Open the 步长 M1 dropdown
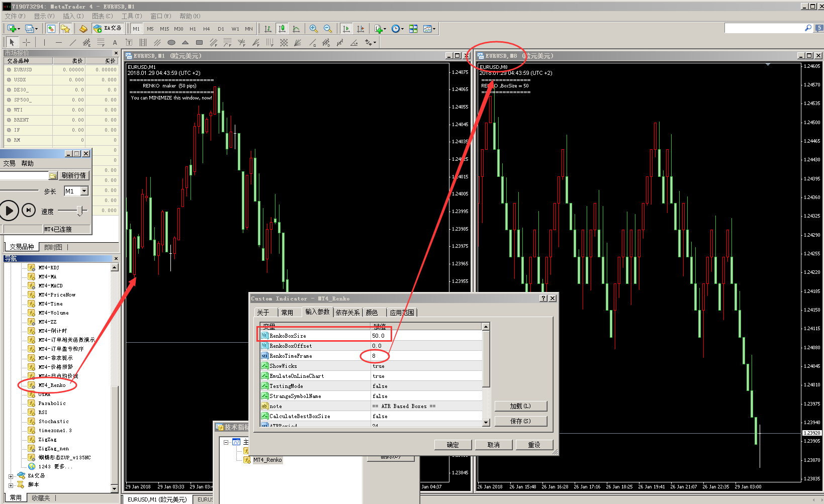 click(x=84, y=191)
